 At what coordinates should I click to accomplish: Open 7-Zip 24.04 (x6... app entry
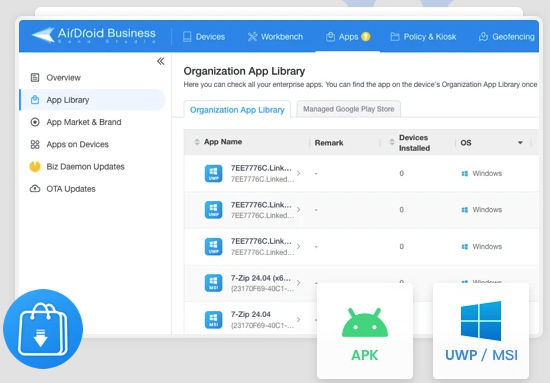click(x=261, y=278)
